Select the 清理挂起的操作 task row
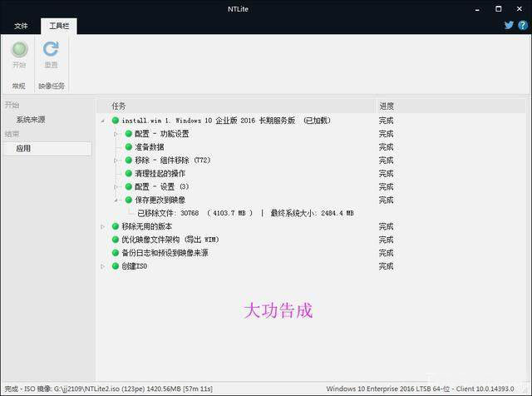This screenshot has height=396, width=532. tap(160, 173)
